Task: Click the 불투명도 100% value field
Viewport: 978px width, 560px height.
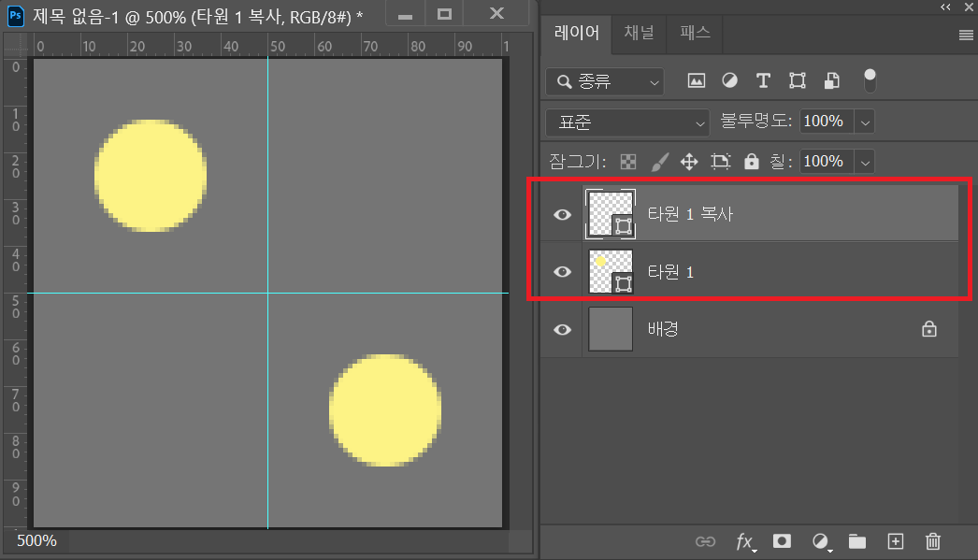Action: 827,122
